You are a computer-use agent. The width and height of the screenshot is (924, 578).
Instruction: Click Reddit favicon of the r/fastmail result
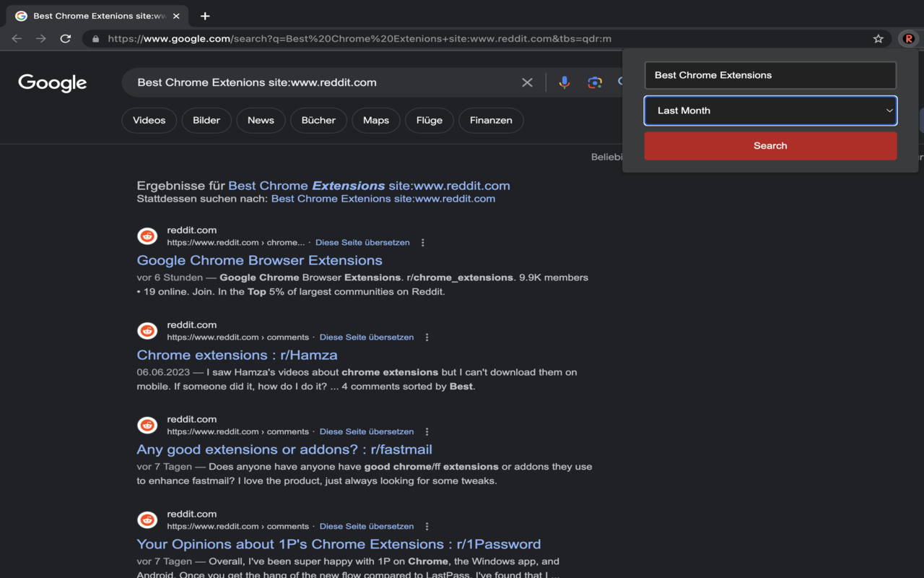[147, 426]
